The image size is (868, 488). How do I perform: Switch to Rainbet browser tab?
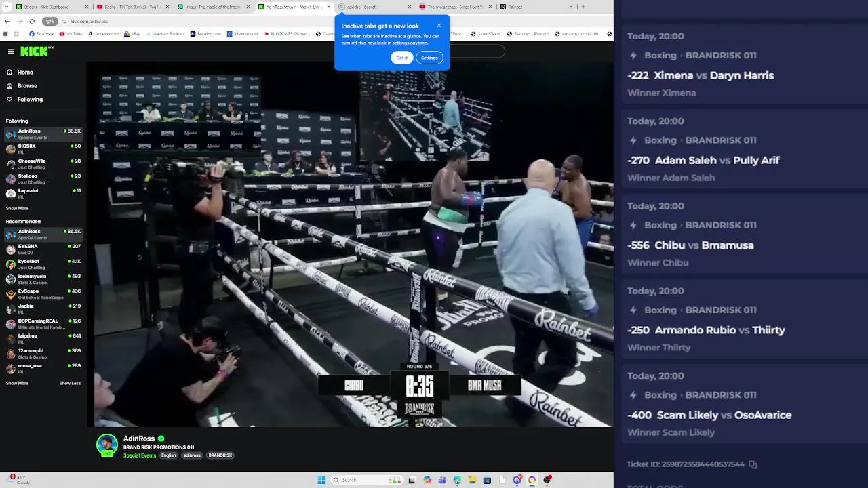pyautogui.click(x=536, y=7)
